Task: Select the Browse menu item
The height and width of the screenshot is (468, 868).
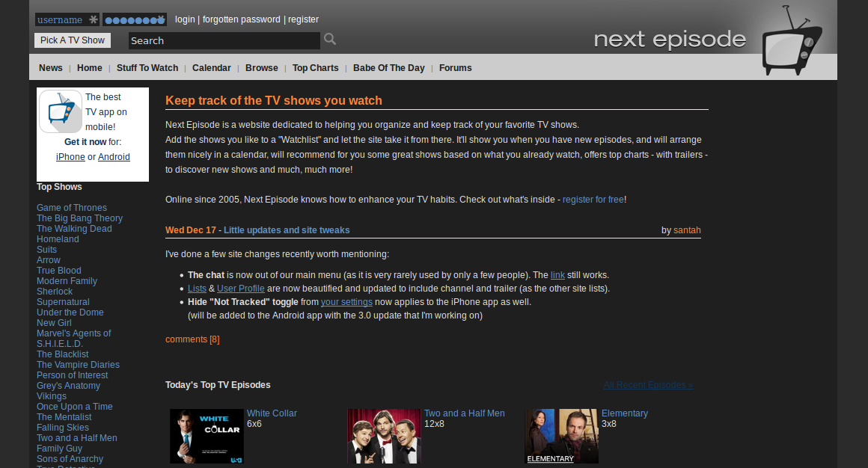Action: [262, 68]
